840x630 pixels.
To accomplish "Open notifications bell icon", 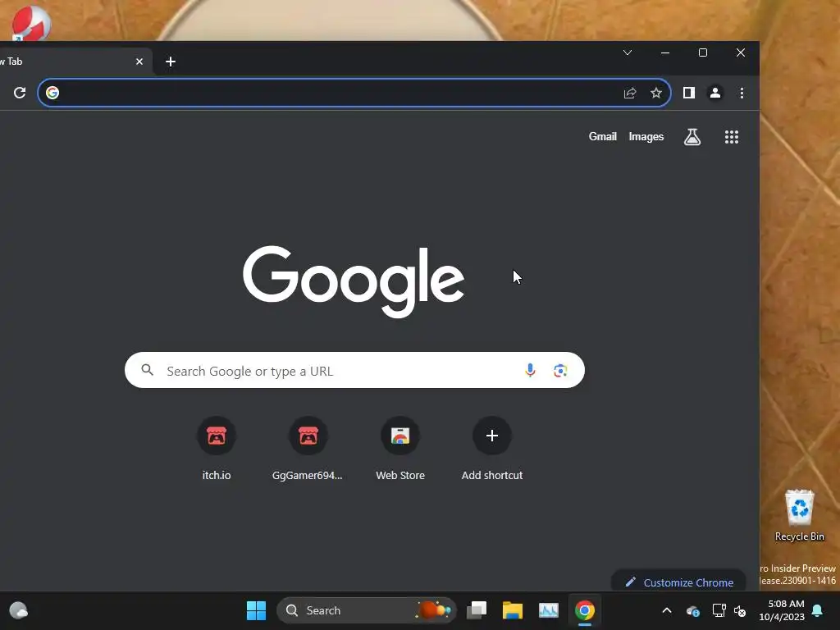I will (818, 610).
